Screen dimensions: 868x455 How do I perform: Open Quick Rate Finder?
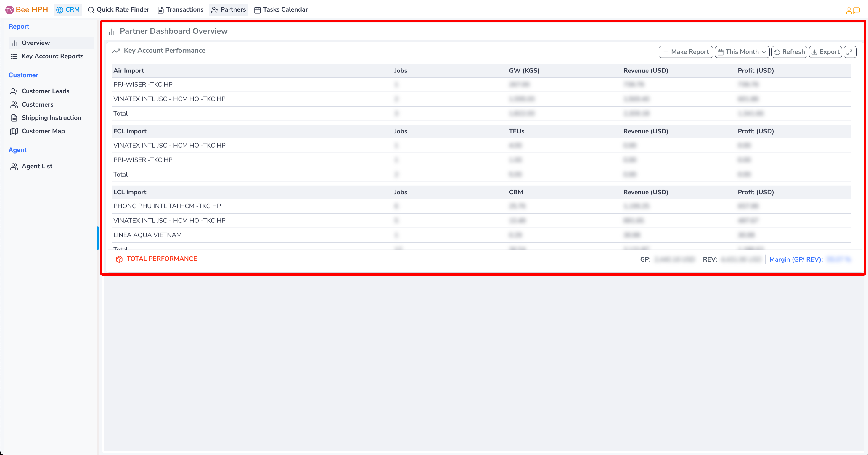(119, 10)
